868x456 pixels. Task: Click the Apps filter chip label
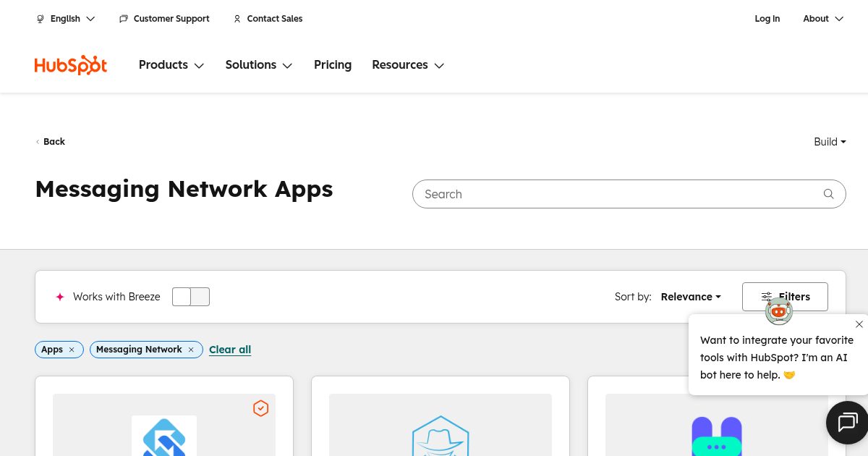pos(52,350)
